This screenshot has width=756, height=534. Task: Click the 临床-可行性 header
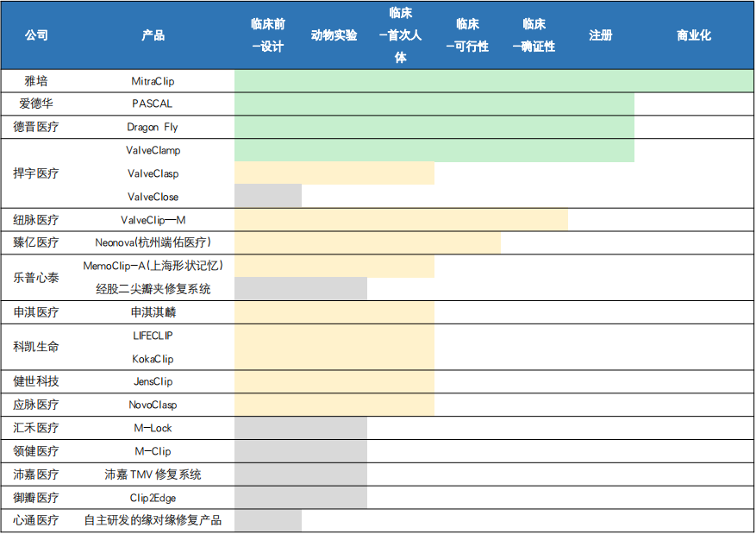pyautogui.click(x=467, y=35)
